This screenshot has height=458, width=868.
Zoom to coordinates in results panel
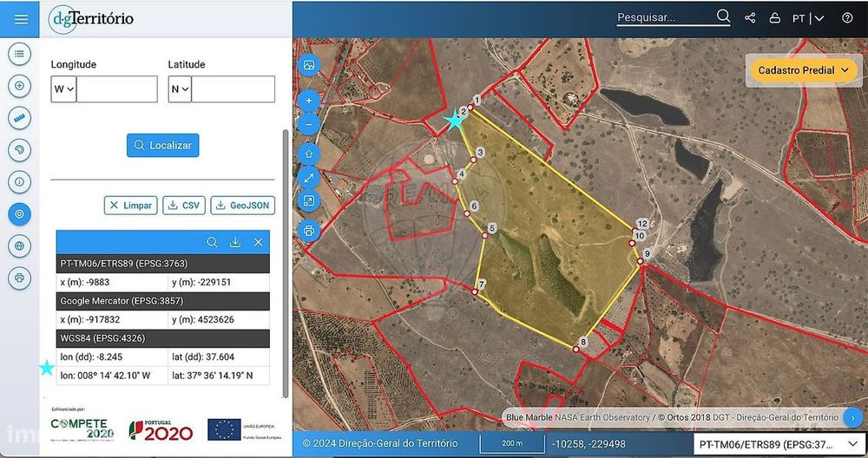212,242
